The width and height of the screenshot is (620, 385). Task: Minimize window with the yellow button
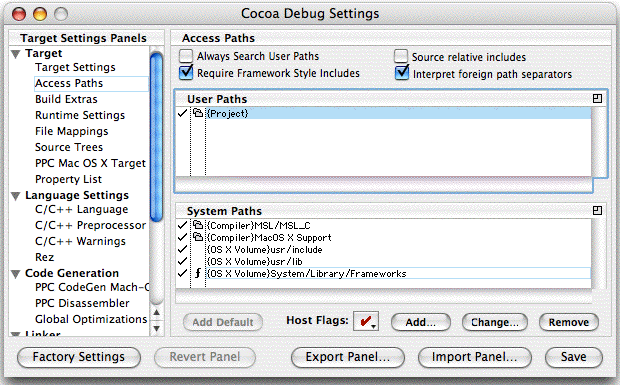point(40,14)
